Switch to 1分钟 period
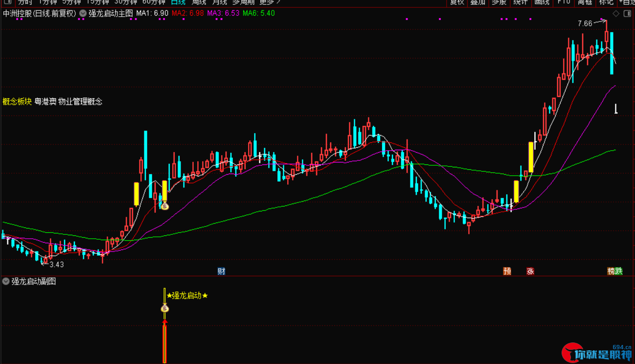This screenshot has width=635, height=364. (47, 2)
